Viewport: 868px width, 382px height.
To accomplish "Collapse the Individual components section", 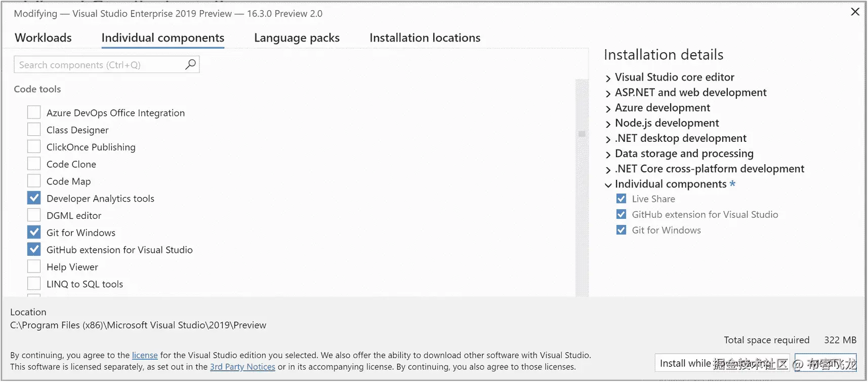I will [608, 185].
